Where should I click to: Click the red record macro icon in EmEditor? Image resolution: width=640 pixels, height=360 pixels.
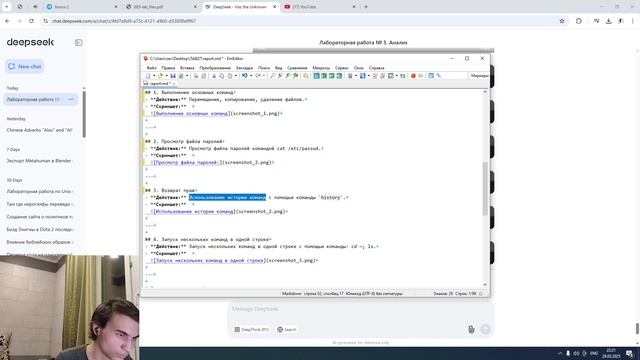tap(413, 76)
